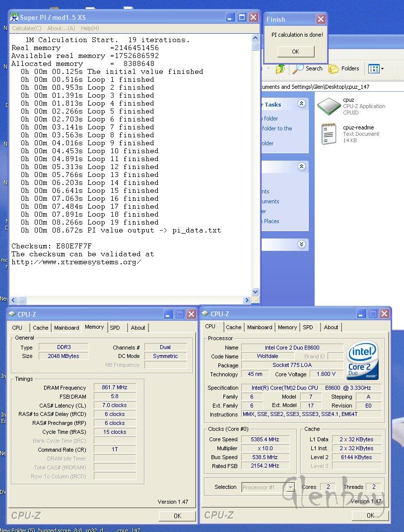Click the Super PI title bar icon
The height and width of the screenshot is (532, 404).
pos(14,18)
